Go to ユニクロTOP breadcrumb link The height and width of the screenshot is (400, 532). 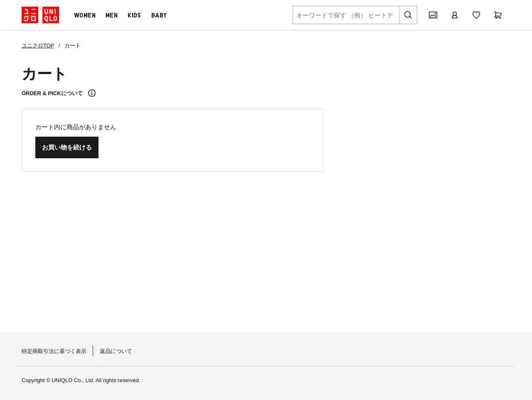tap(38, 46)
